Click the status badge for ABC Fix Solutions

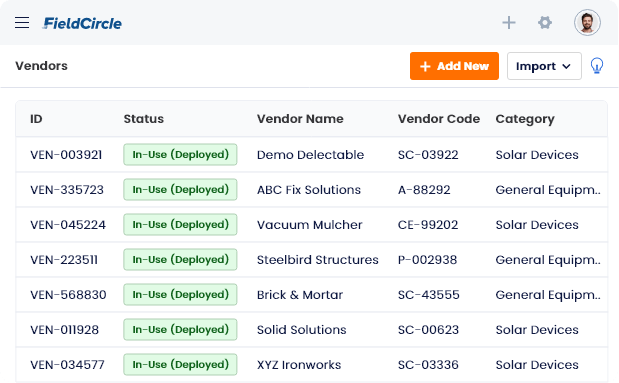click(180, 190)
